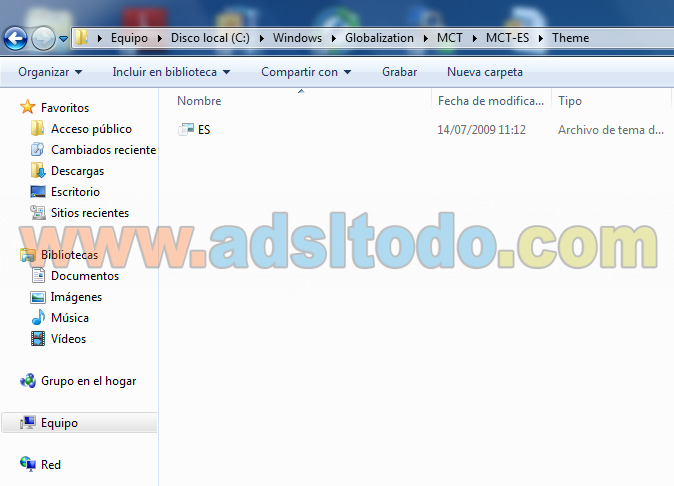The width and height of the screenshot is (674, 486).
Task: Open Documentos library
Action: point(85,275)
